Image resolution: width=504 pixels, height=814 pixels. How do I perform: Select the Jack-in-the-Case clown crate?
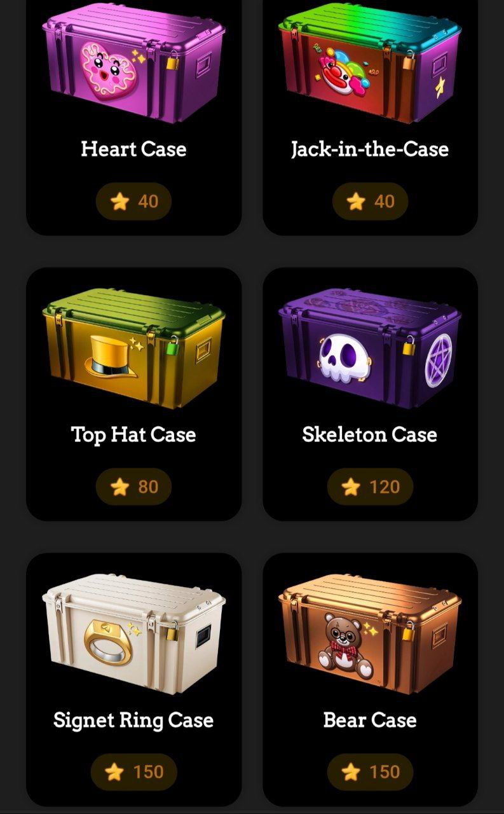(x=370, y=62)
